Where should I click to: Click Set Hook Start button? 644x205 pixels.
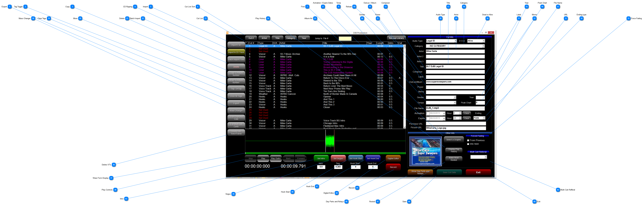(356, 158)
